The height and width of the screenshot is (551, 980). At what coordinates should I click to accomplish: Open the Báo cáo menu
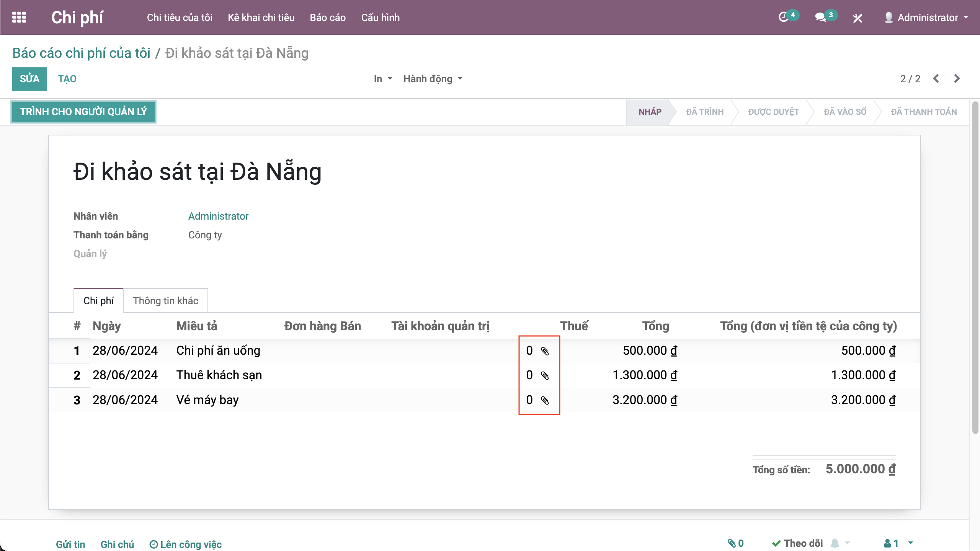328,18
